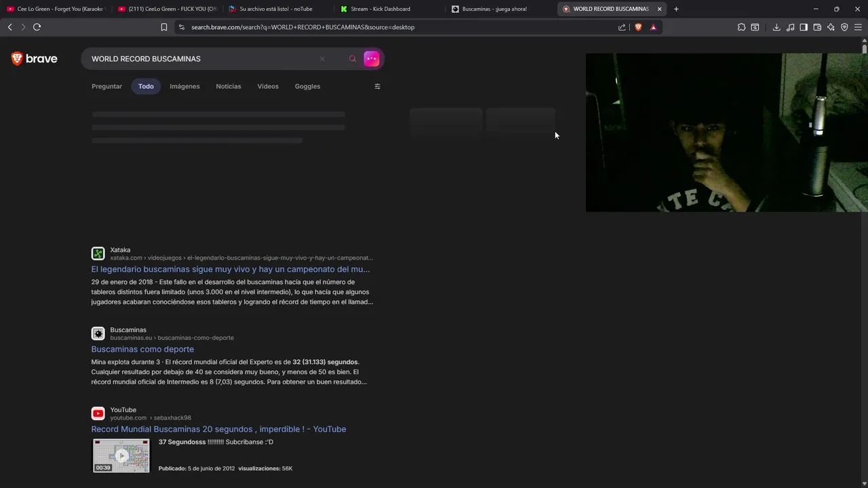Open 'Record Mundial Buscaminas 20 segundos' YouTube link
This screenshot has height=488, width=868.
pos(218,429)
